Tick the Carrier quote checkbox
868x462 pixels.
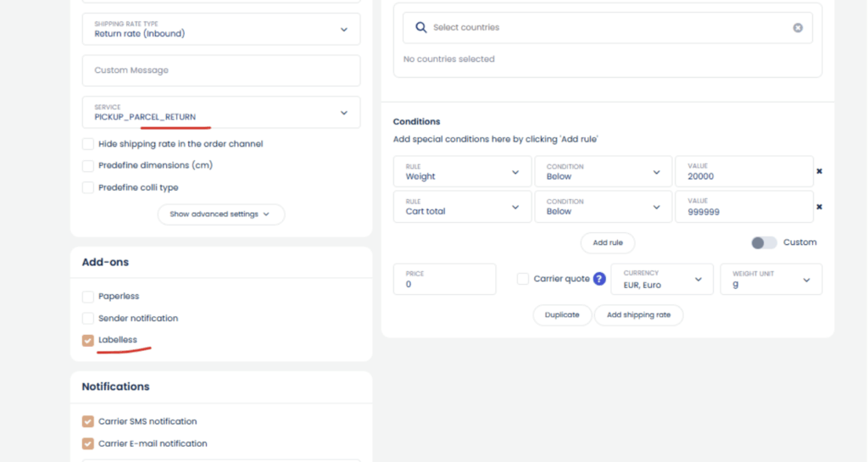[x=523, y=279]
